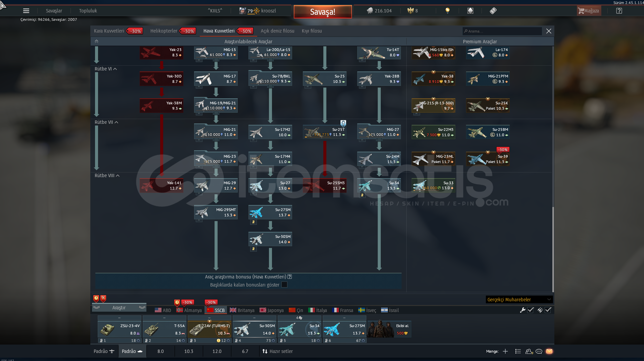
Task: Click Ekibi al recruit crew button
Action: pos(389,329)
